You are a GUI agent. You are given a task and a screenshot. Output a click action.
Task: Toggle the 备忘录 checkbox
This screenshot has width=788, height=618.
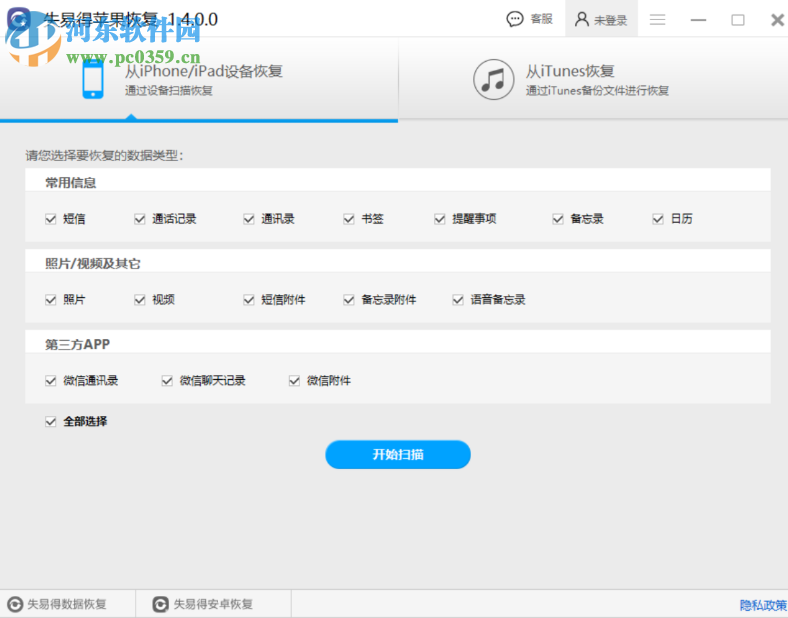(x=558, y=219)
